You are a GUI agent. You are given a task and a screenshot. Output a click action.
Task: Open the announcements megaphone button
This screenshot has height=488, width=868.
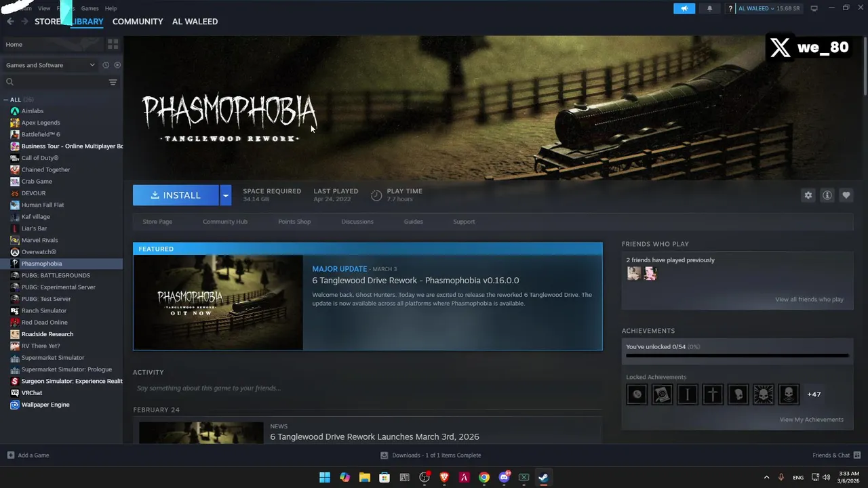click(x=684, y=8)
